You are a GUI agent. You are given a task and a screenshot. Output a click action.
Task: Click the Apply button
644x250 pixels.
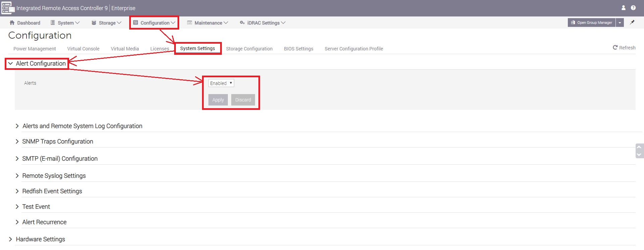click(x=218, y=100)
